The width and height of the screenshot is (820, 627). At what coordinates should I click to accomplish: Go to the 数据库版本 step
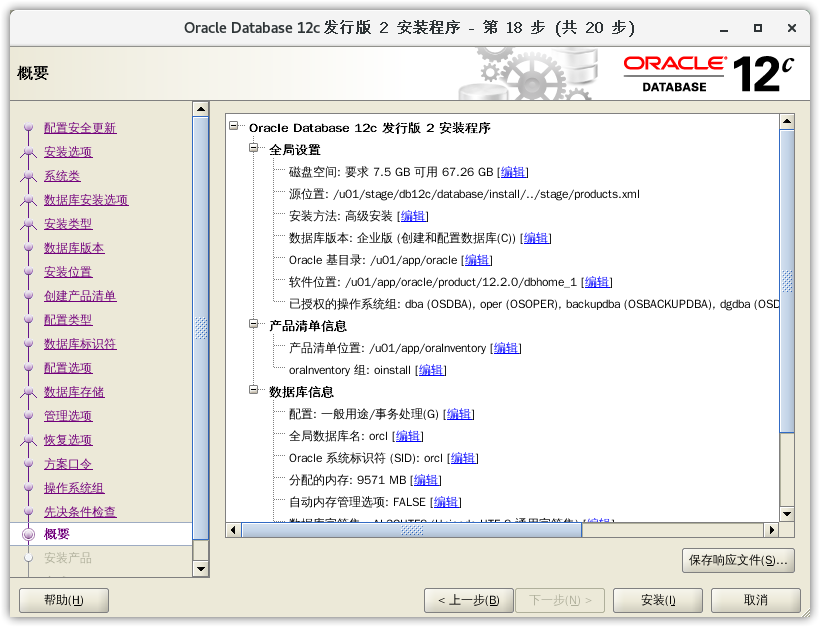point(74,248)
